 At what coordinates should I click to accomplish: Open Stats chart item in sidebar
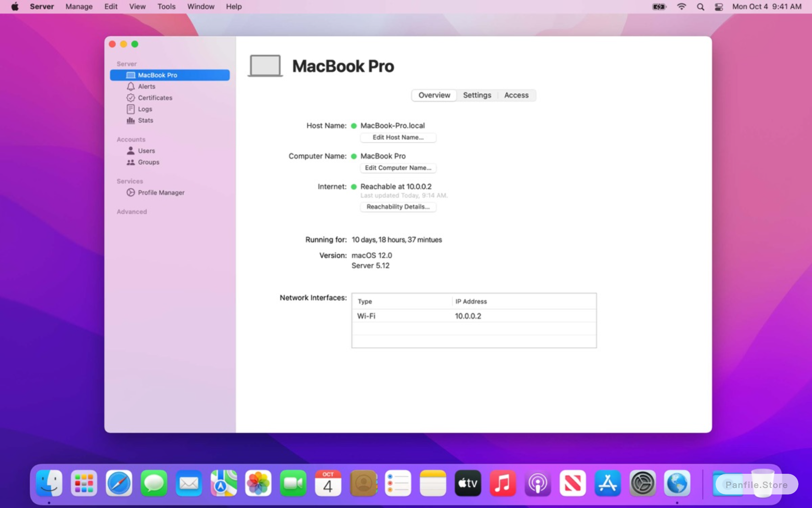tap(140, 120)
